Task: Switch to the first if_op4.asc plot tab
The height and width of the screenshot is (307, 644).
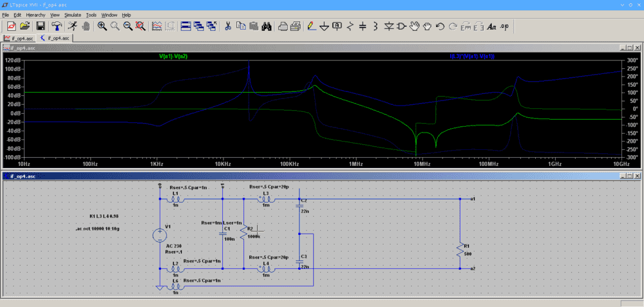Action: pyautogui.click(x=19, y=38)
